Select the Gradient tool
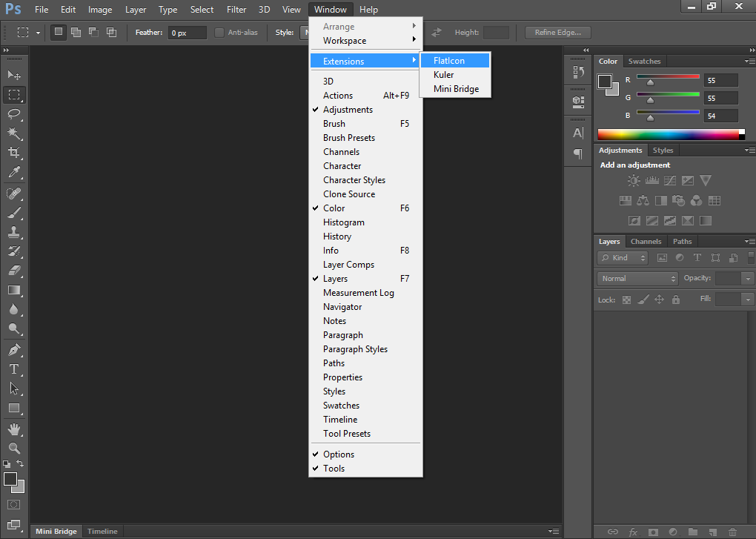 [x=14, y=290]
